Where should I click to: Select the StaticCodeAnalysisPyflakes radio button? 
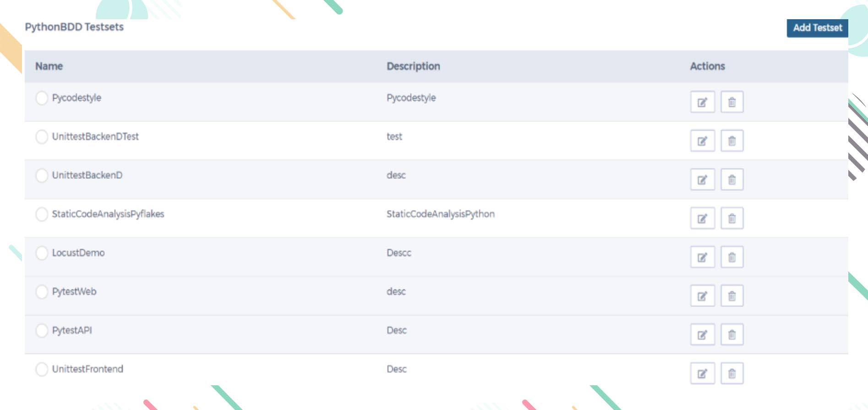pos(42,214)
